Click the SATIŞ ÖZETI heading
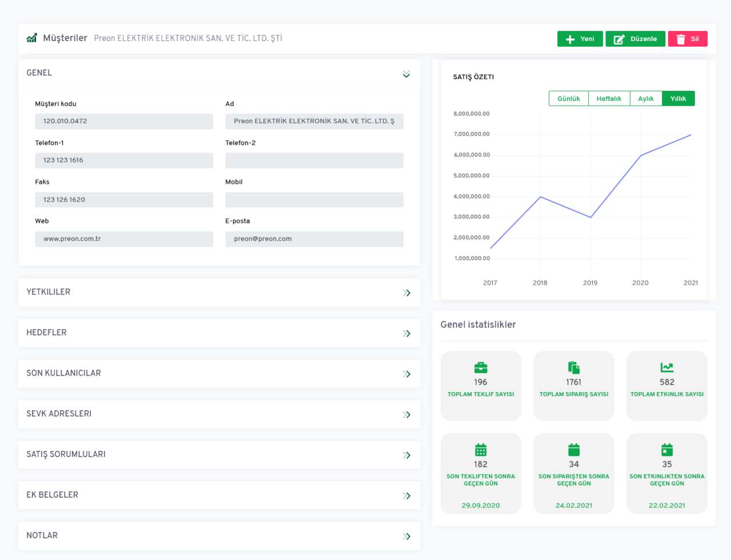Image resolution: width=731 pixels, height=560 pixels. [473, 77]
